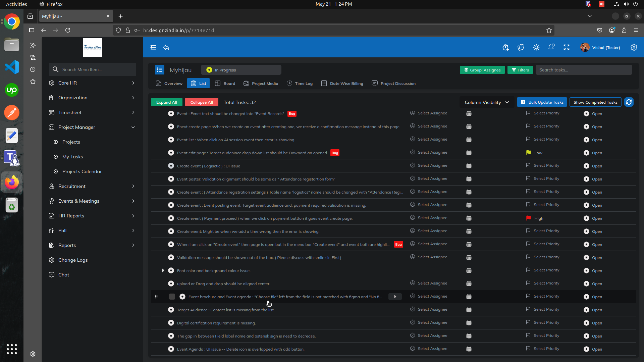Viewport: 644px width, 362px height.
Task: Switch to the Board tab
Action: 225,84
